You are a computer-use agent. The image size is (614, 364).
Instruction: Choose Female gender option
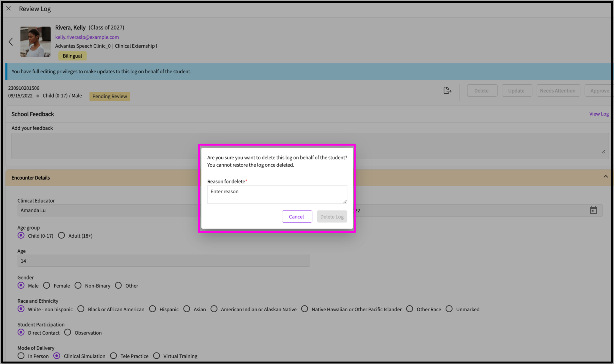47,286
